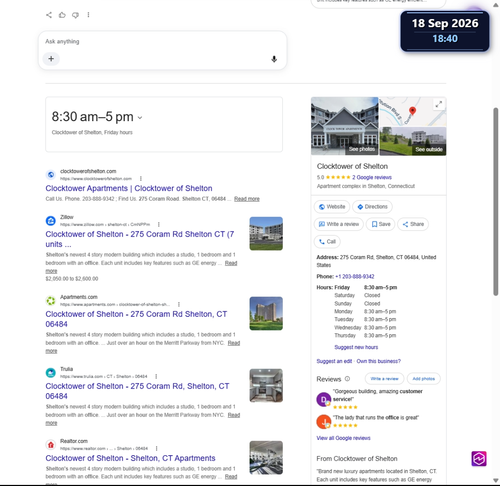Screen dimensions: 500x486
Task: Activate the microphone voice input icon
Action: [x=274, y=59]
